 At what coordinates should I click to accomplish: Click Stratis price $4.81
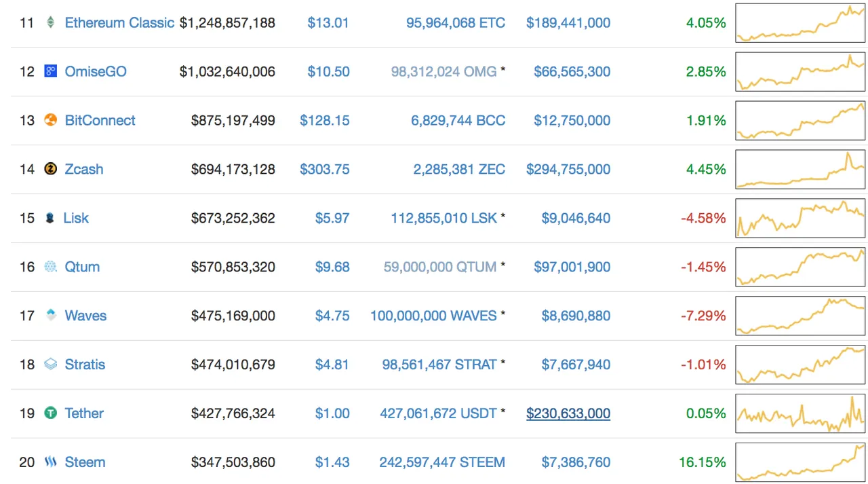332,365
